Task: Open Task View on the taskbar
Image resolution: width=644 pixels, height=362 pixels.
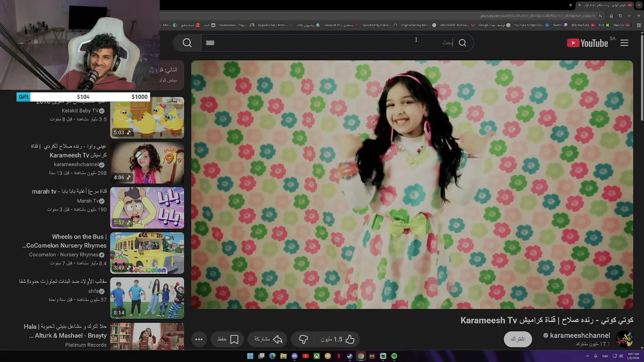Action: (x=261, y=356)
